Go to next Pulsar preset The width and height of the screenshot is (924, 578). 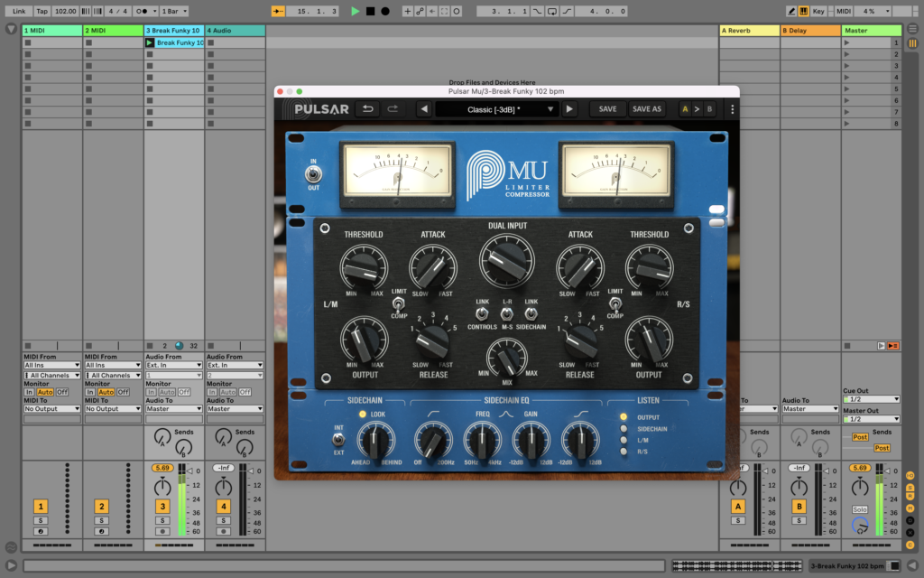(x=568, y=109)
